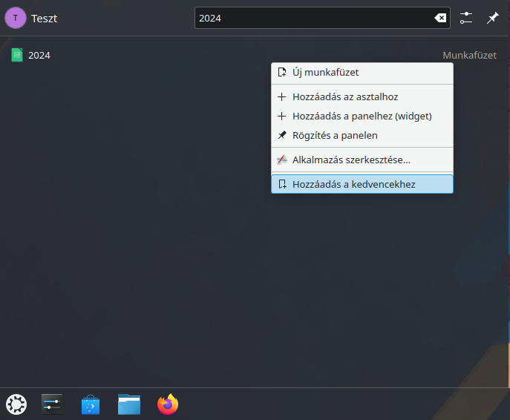Select Rögzítés a panelen

click(x=362, y=135)
